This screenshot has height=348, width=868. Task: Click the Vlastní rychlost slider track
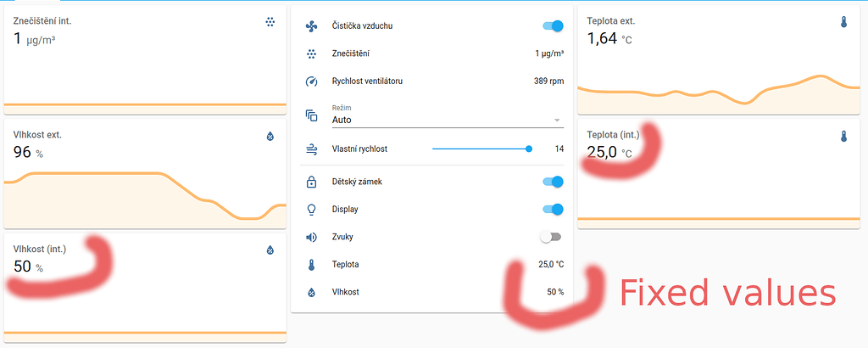481,149
